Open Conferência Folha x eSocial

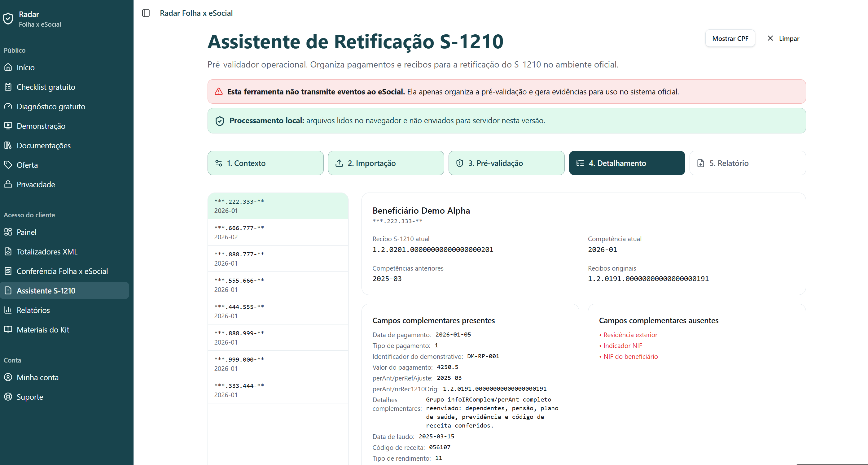(x=65, y=271)
